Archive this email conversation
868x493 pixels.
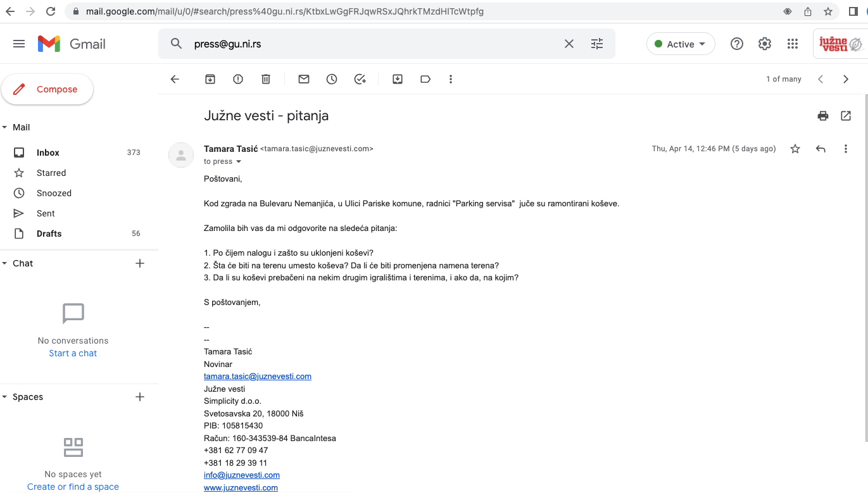(x=210, y=79)
